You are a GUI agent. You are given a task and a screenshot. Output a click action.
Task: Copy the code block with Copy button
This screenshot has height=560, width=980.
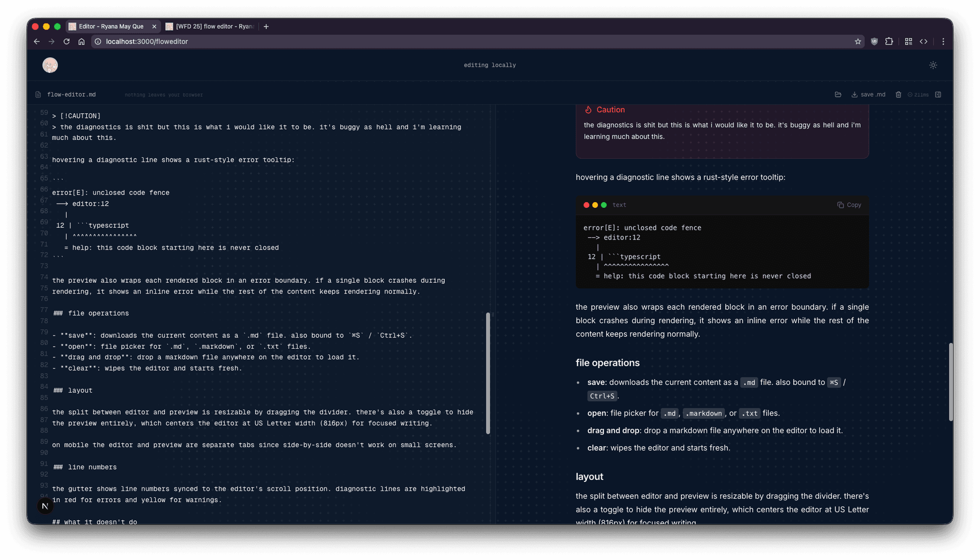coord(849,205)
